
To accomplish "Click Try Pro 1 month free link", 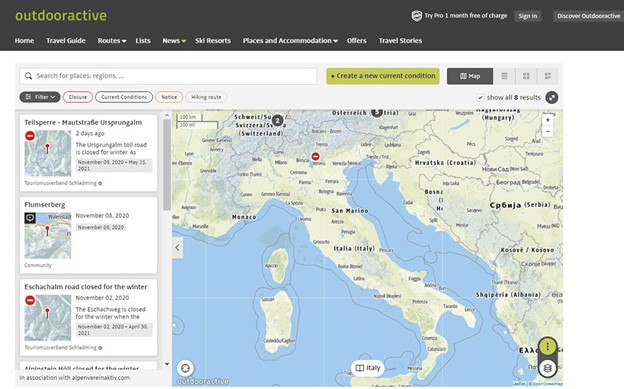I will pos(466,16).
